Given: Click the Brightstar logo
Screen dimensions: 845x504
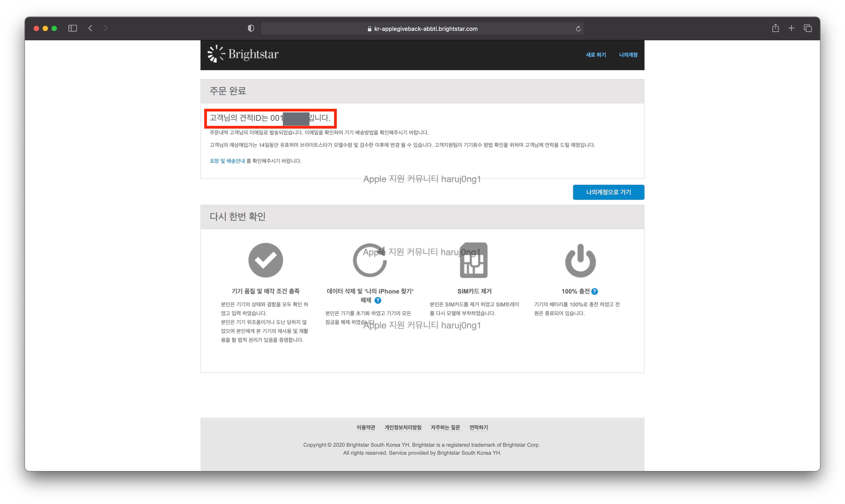Looking at the screenshot, I should click(243, 54).
